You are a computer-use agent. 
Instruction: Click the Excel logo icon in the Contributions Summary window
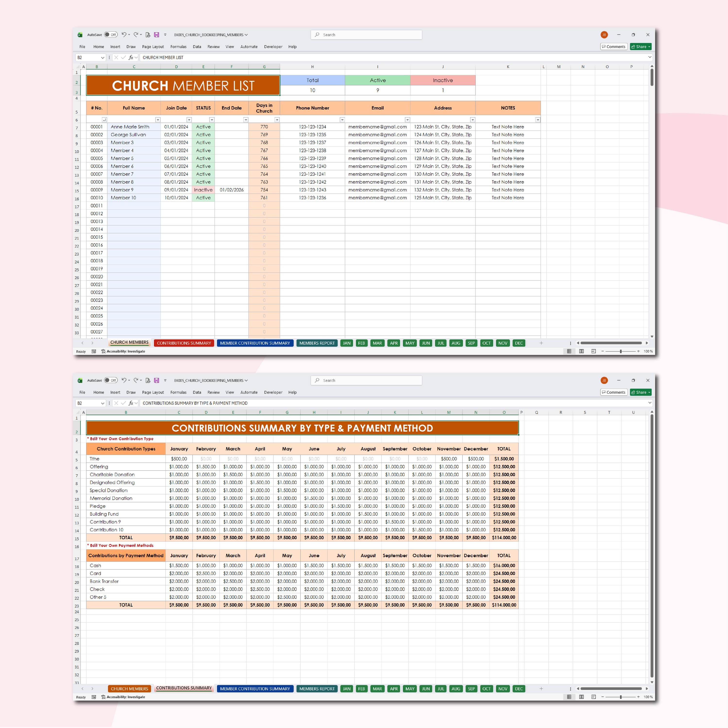pyautogui.click(x=80, y=381)
